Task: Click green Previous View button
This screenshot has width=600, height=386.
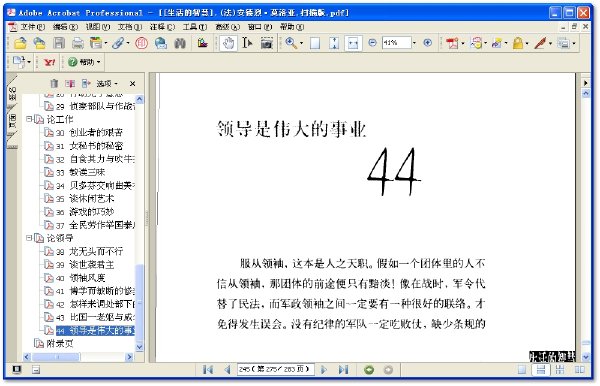Action: tap(369, 370)
